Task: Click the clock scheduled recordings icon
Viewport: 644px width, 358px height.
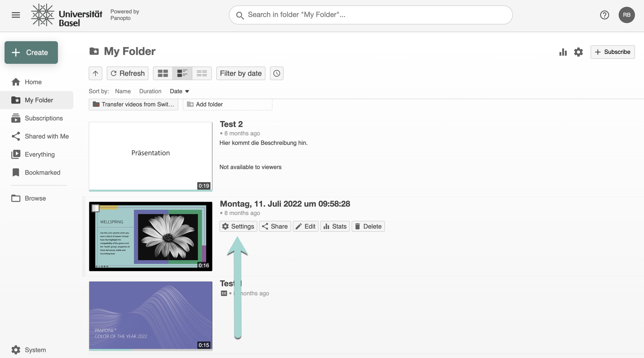Action: pos(276,73)
